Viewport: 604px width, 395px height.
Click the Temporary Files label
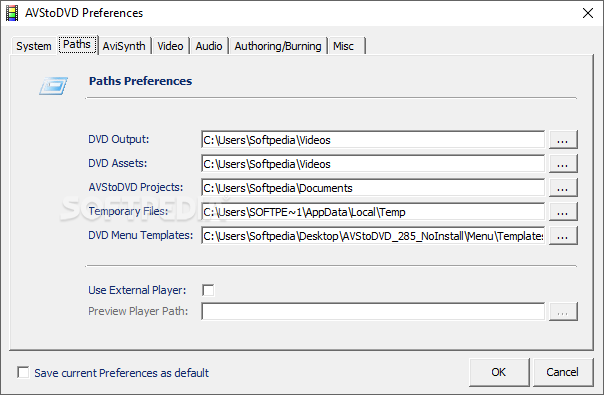128,211
